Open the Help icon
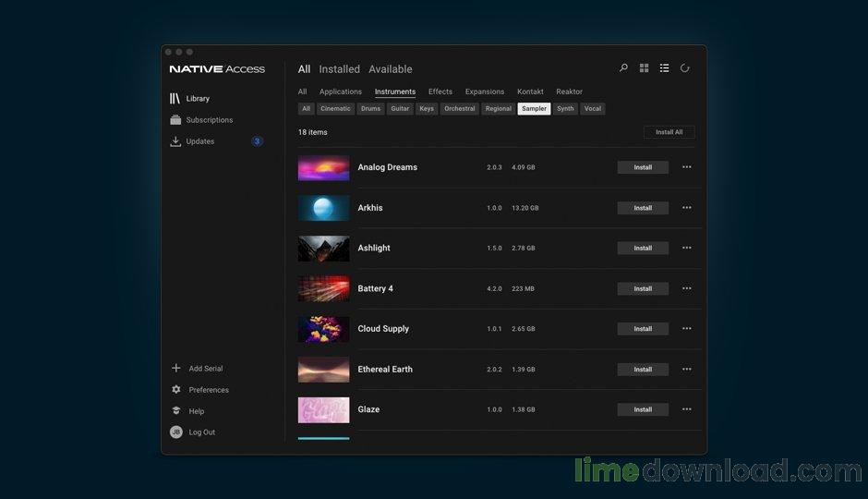Image resolution: width=868 pixels, height=499 pixels. click(x=176, y=411)
